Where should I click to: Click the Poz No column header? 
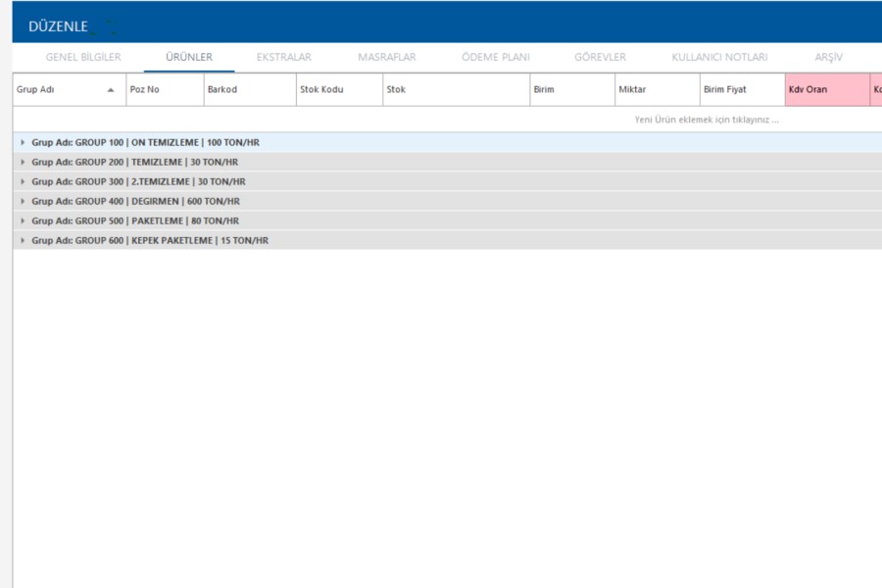165,89
